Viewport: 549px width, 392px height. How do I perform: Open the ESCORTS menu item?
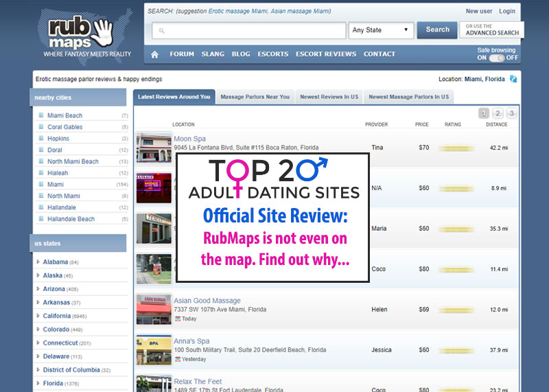[x=273, y=54]
